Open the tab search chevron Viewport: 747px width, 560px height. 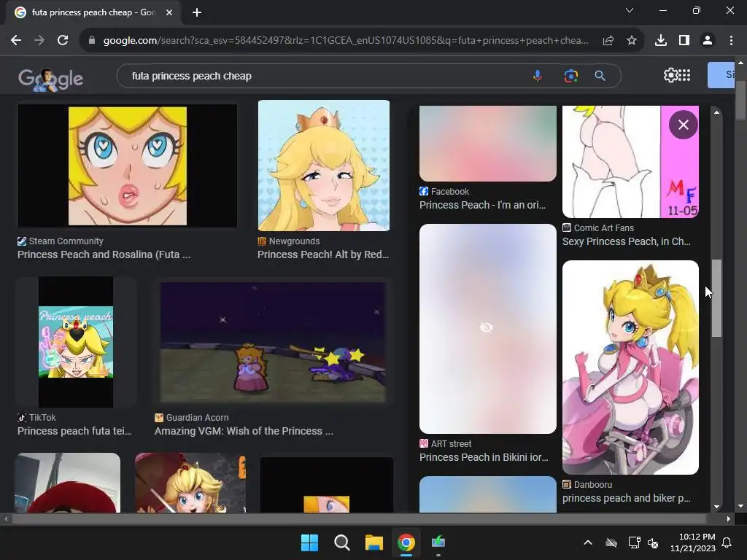630,10
